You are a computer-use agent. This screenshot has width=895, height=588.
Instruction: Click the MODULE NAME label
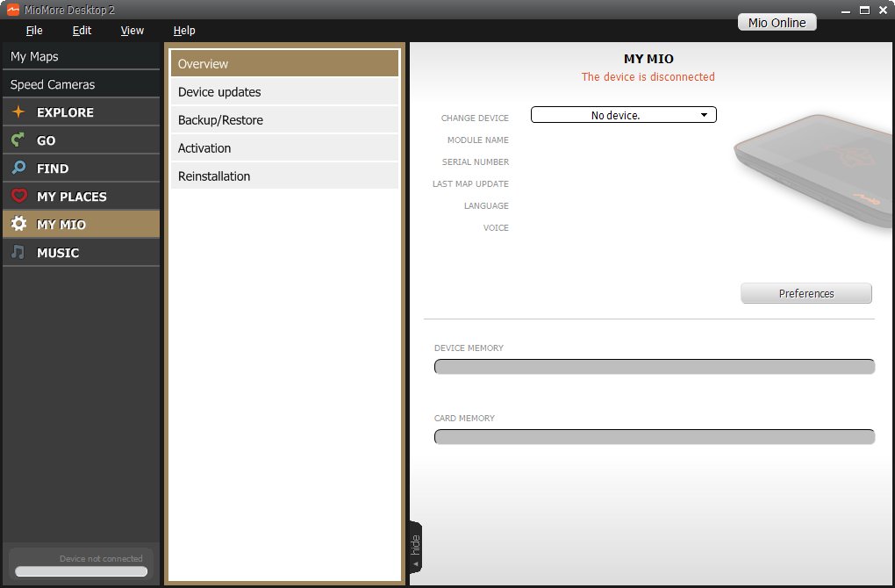pos(477,140)
